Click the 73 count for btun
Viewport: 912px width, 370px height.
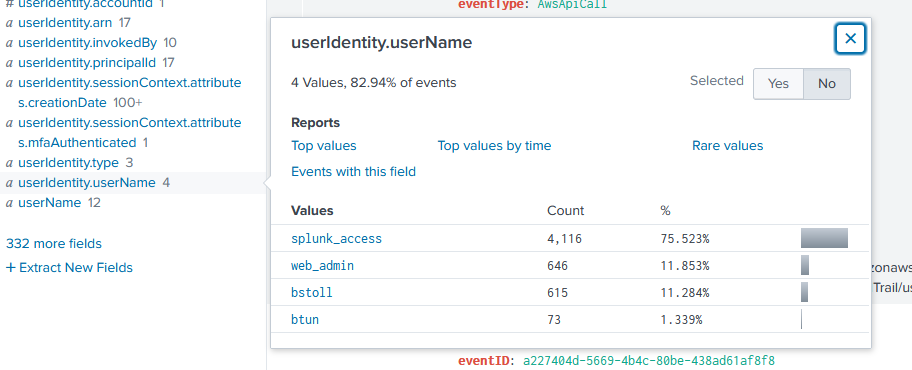point(554,320)
